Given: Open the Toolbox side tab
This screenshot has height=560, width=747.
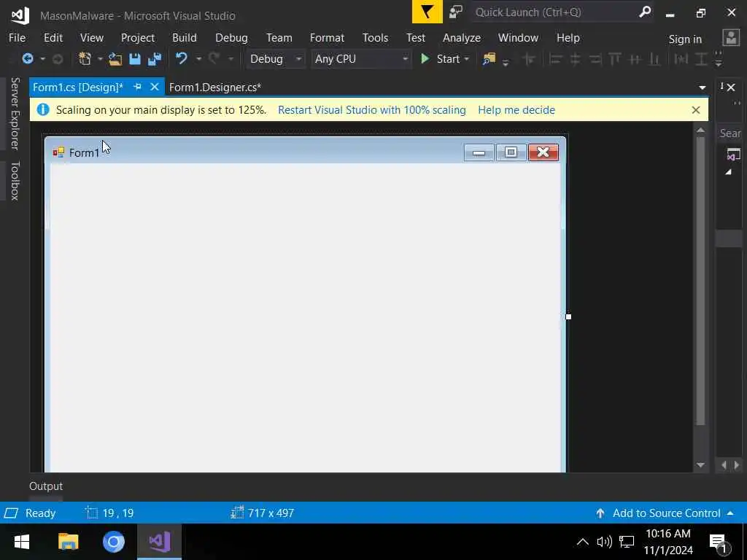Looking at the screenshot, I should 15,181.
